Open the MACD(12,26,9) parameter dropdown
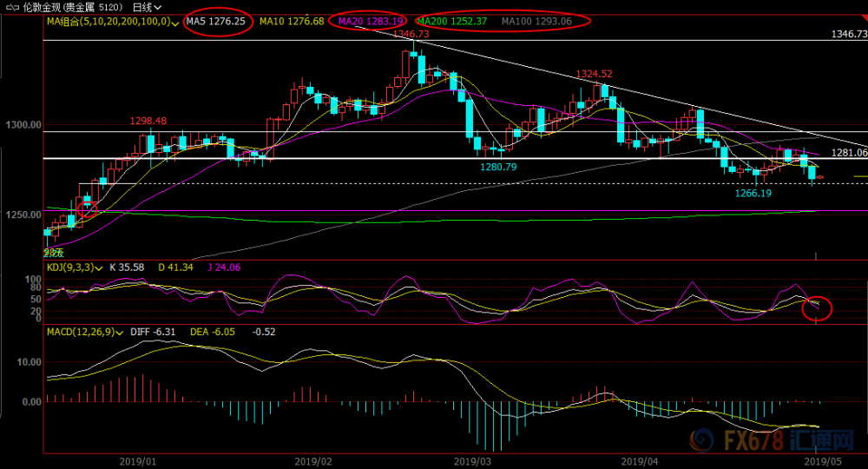Viewport: 868px width, 469px height. pos(119,333)
